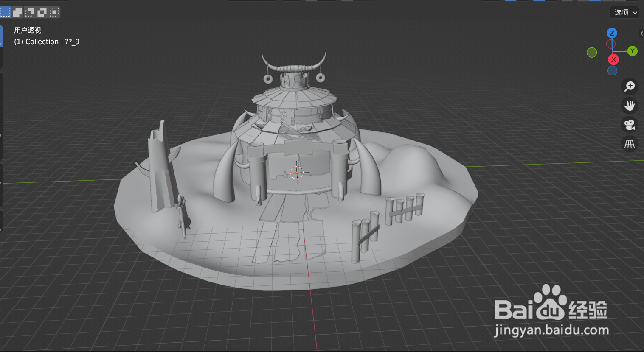Select the Set new selection mode icon
The height and width of the screenshot is (352, 644).
tap(6, 12)
